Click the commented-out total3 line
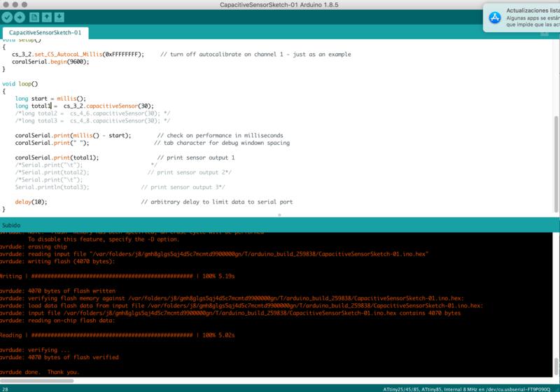Screen dimensions: 560x392 [x=92, y=120]
